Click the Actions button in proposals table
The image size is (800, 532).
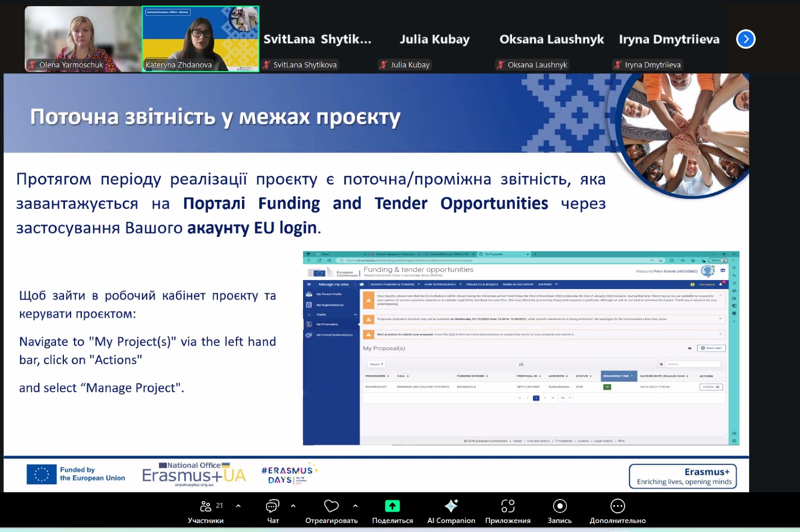711,387
